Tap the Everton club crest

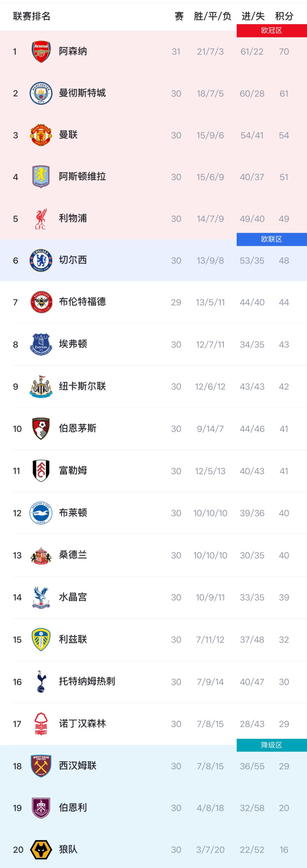click(x=41, y=344)
